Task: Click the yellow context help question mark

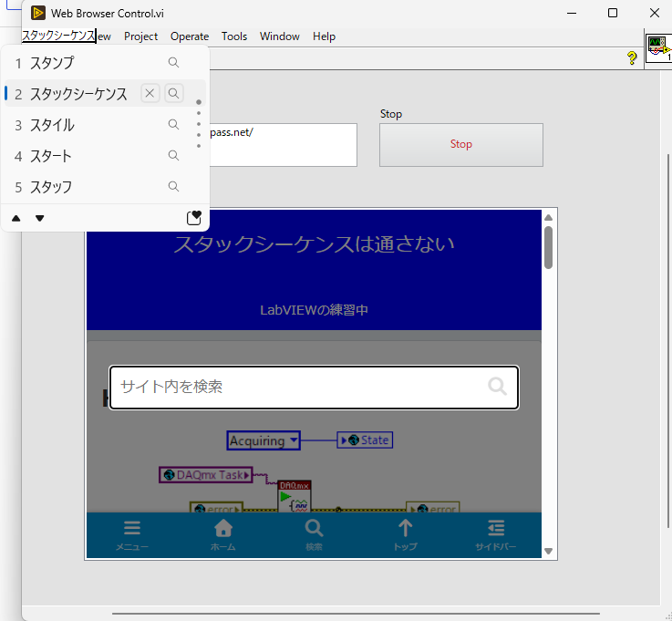Action: tap(632, 57)
